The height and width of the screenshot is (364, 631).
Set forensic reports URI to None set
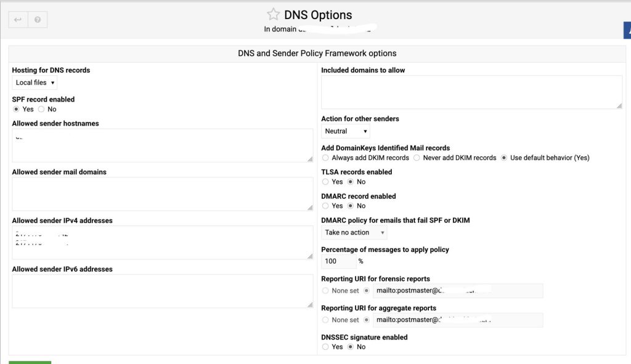[x=325, y=290]
